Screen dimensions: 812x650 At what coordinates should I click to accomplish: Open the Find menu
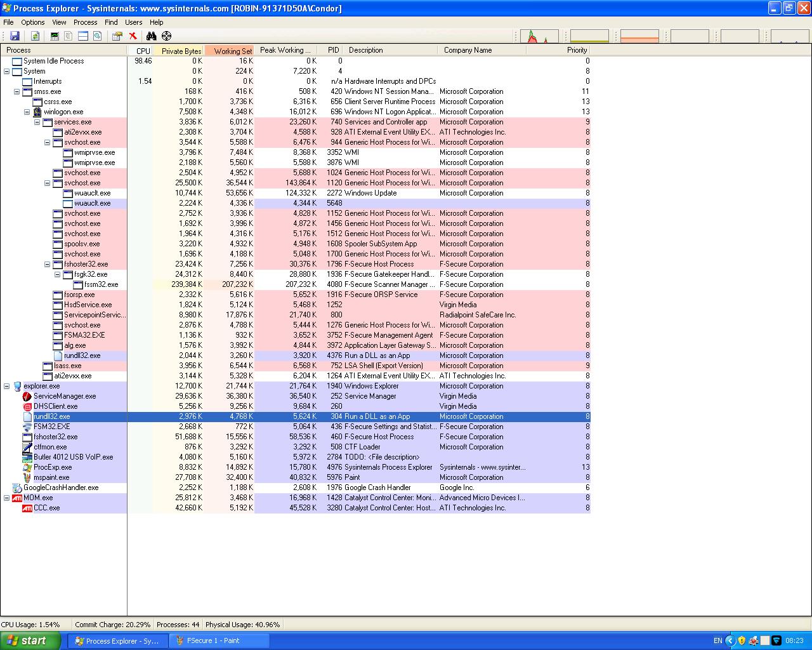point(111,22)
